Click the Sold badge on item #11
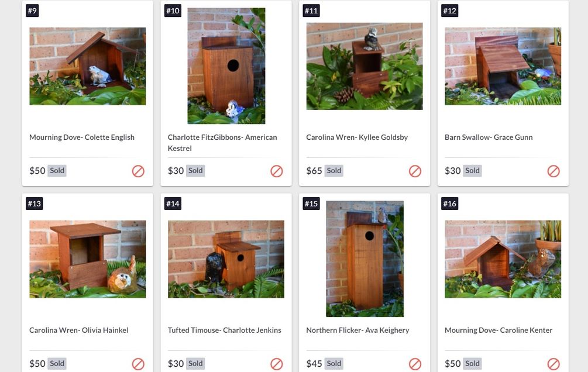This screenshot has width=588, height=372. [x=333, y=171]
